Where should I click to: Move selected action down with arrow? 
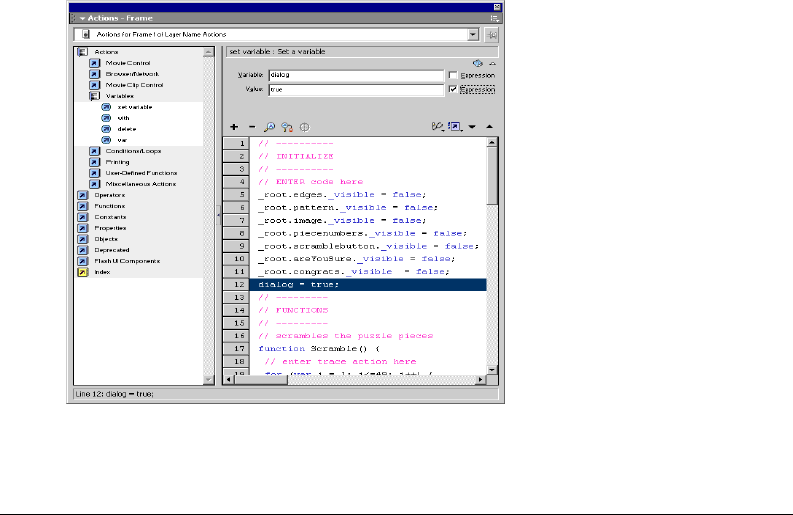472,127
